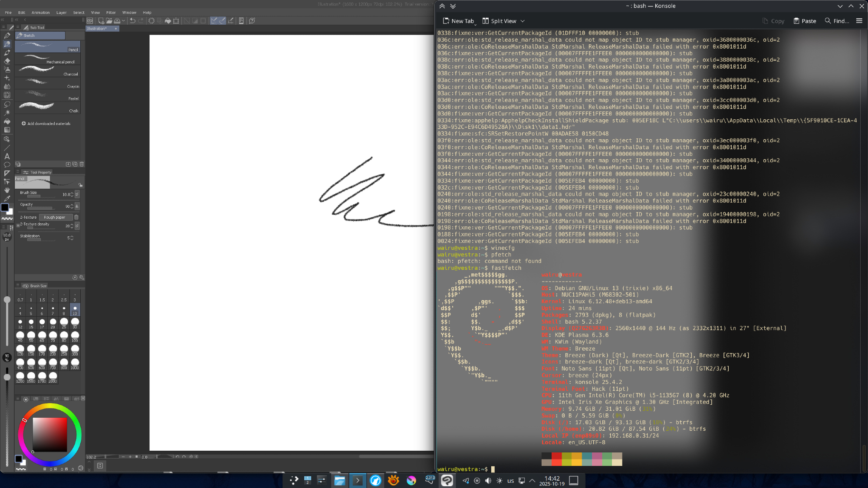The width and height of the screenshot is (868, 488).
Task: Enable Snap to Grid
Action: pos(231,20)
